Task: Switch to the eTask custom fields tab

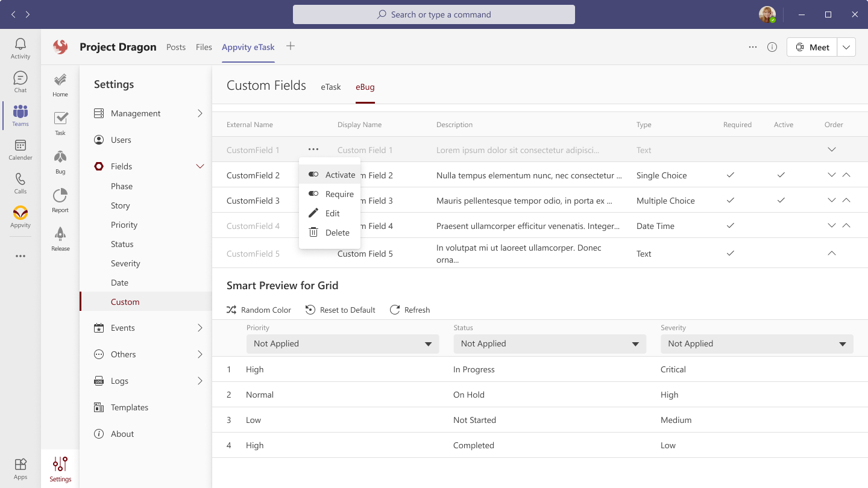Action: click(x=330, y=86)
